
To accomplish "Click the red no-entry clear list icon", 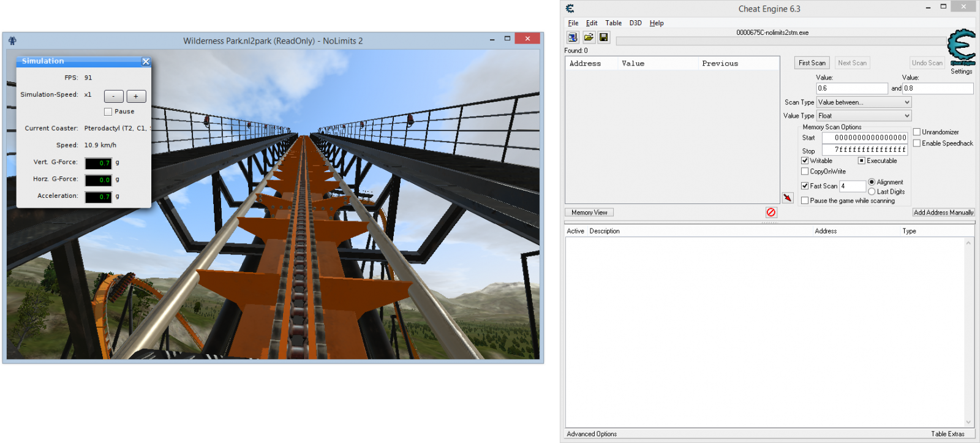I will click(x=771, y=212).
